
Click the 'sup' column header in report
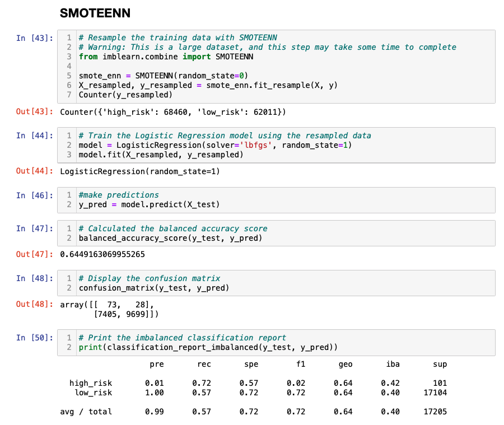click(440, 364)
